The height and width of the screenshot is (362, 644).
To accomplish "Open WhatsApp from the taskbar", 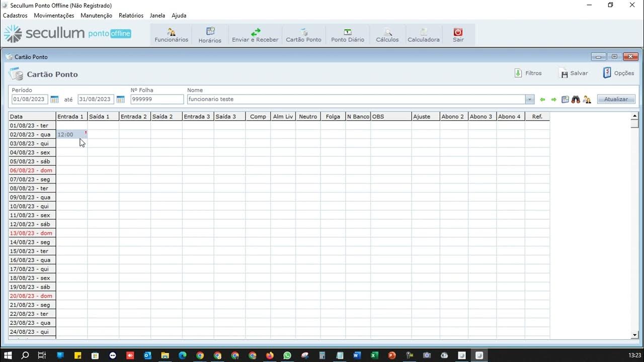I will pyautogui.click(x=287, y=355).
